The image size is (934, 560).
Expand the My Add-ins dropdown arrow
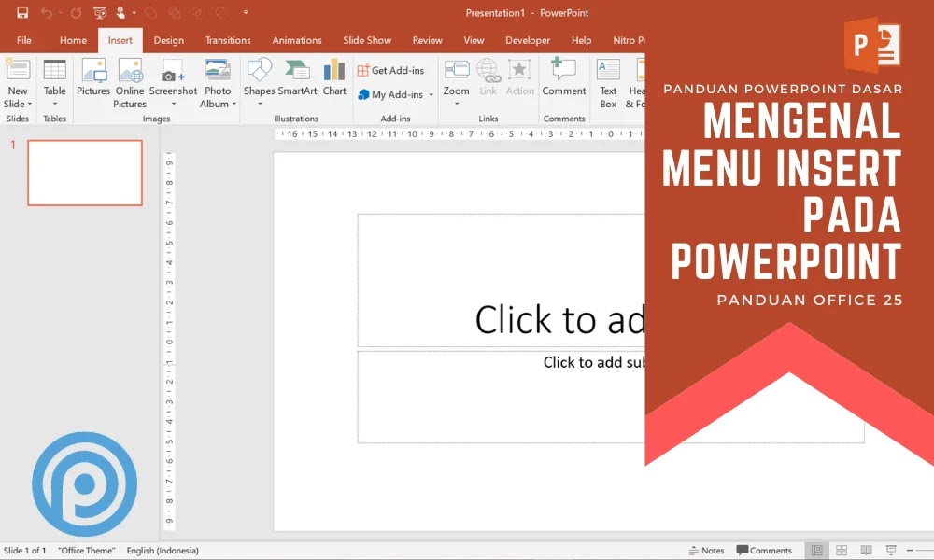pyautogui.click(x=432, y=94)
